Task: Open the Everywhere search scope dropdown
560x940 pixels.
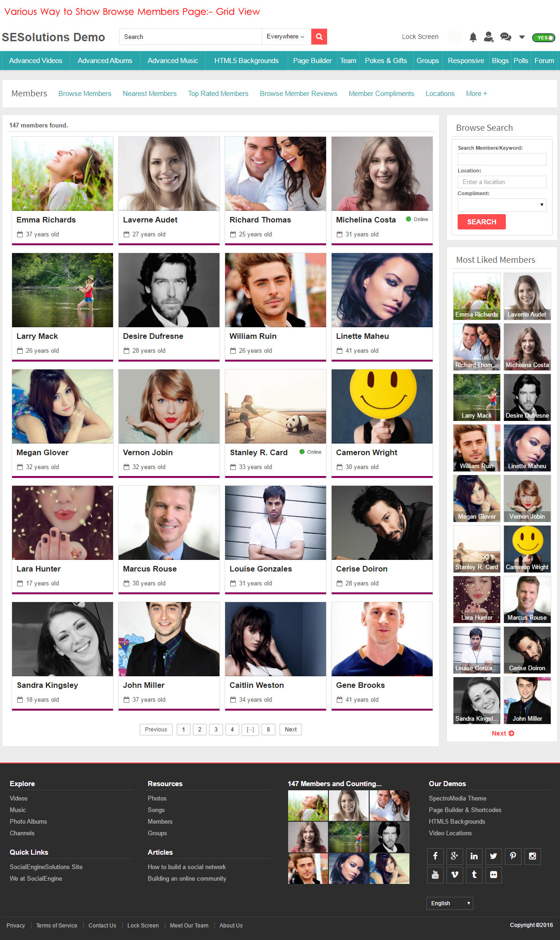Action: coord(286,37)
